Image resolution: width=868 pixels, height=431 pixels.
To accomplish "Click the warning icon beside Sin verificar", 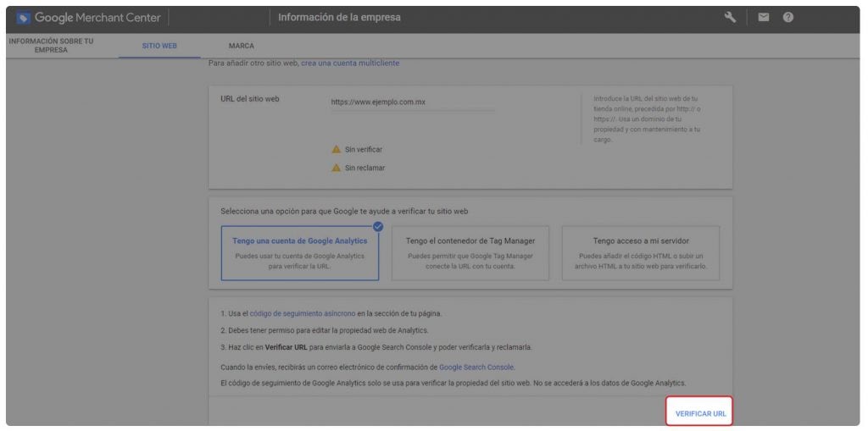I will (x=336, y=149).
